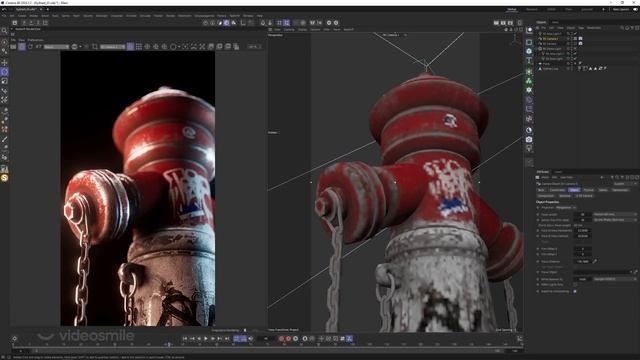Click the first red record keyframe button
Image resolution: width=640 pixels, height=360 pixels.
281,338
